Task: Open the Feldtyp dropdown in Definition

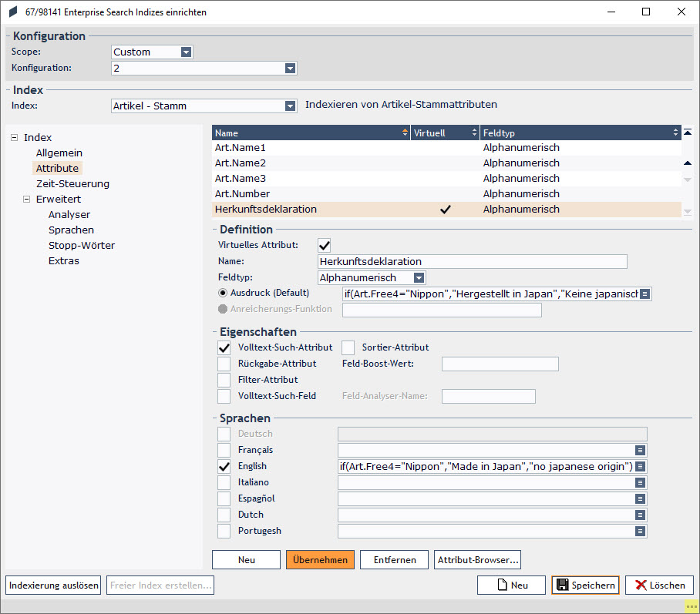Action: [419, 278]
